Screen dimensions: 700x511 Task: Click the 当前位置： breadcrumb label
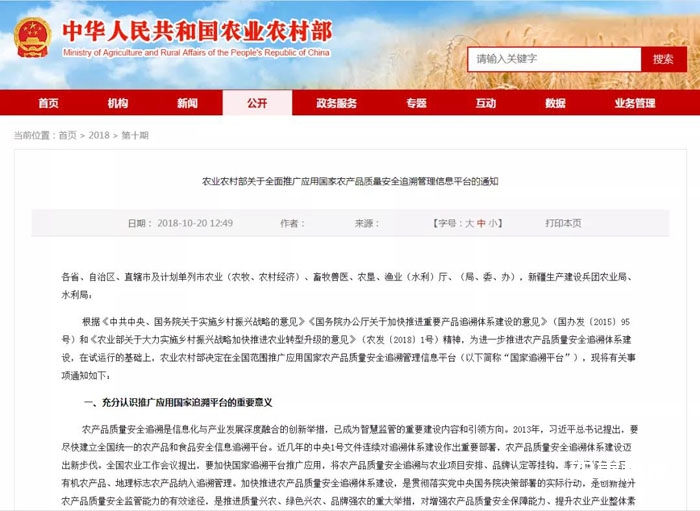(x=36, y=135)
